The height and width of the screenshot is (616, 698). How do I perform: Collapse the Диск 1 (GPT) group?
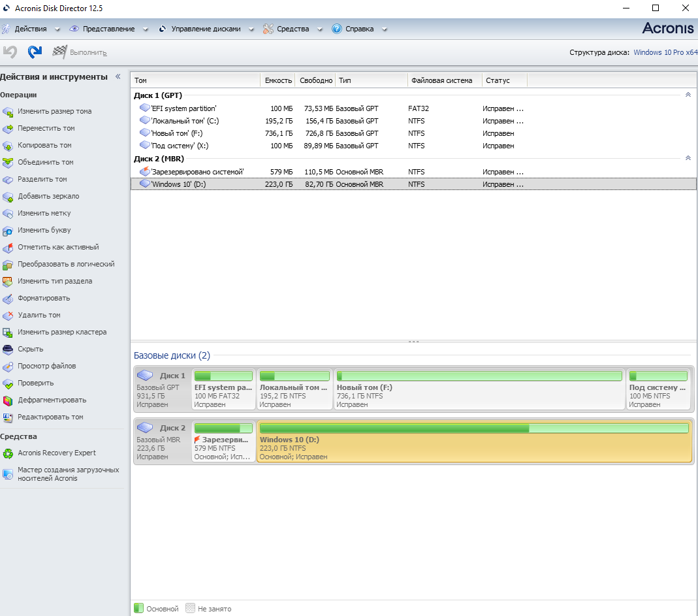pyautogui.click(x=688, y=95)
